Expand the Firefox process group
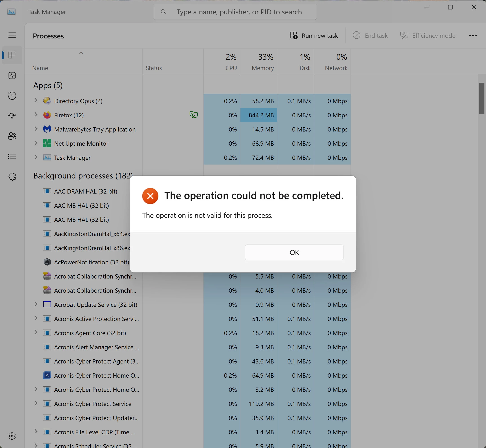 [x=36, y=114]
